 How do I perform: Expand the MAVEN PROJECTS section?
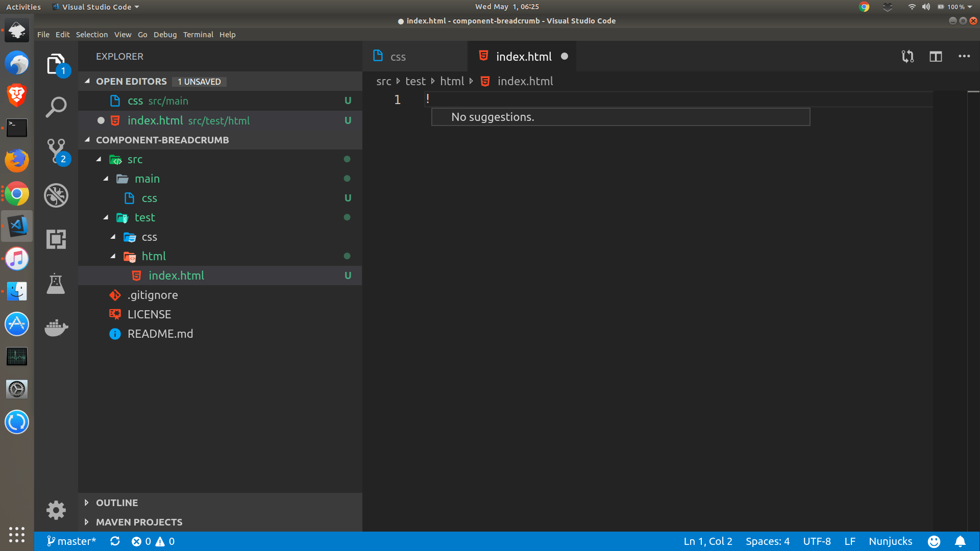[139, 522]
